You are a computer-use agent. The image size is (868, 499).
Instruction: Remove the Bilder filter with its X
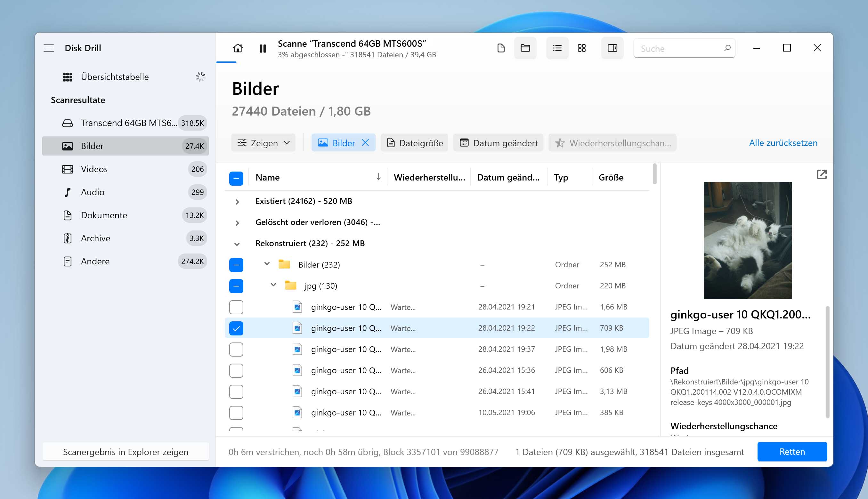pyautogui.click(x=365, y=142)
